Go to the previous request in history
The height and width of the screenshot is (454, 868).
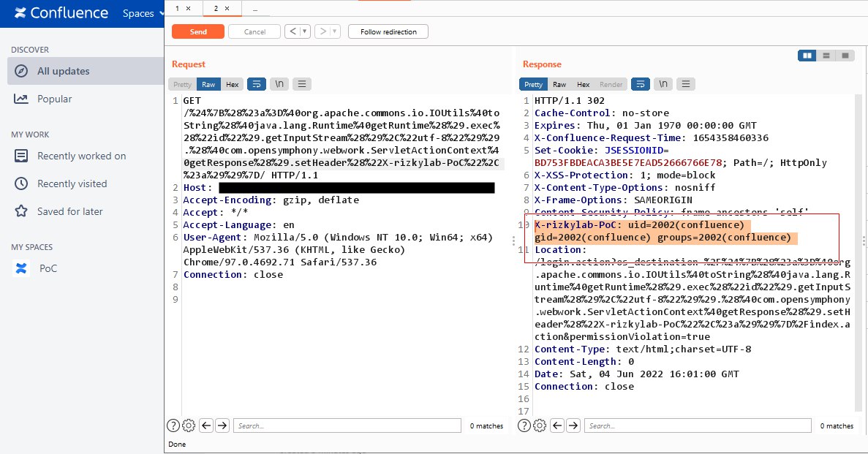[293, 31]
